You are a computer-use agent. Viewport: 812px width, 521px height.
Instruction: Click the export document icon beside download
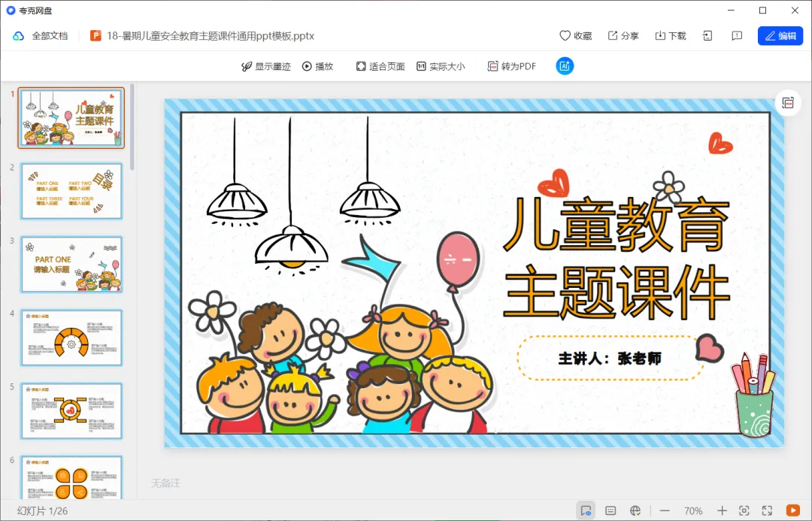point(707,36)
